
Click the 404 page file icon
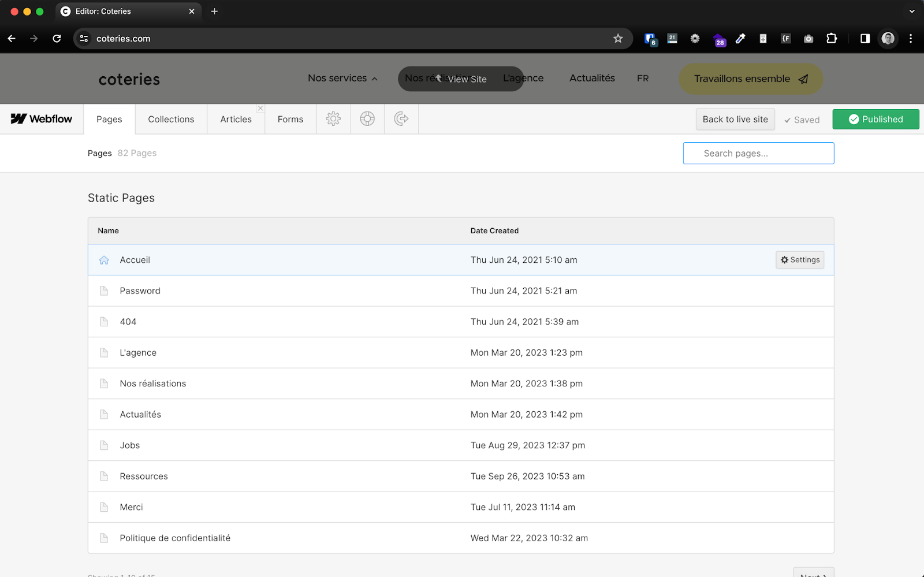[x=104, y=322]
